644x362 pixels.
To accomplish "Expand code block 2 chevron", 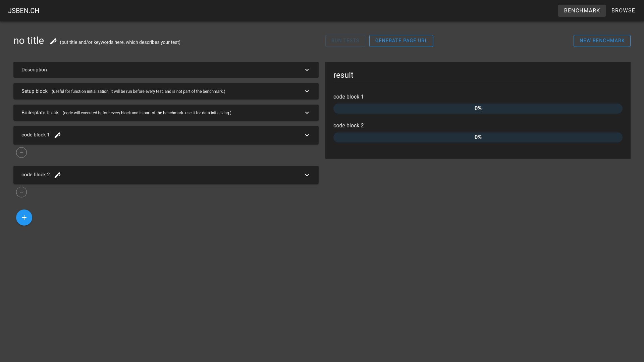I will click(x=307, y=175).
